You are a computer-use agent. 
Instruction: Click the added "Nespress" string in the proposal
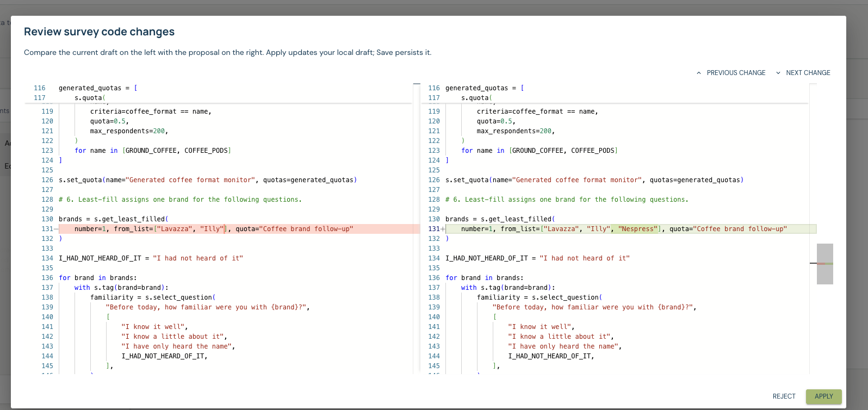coord(638,229)
